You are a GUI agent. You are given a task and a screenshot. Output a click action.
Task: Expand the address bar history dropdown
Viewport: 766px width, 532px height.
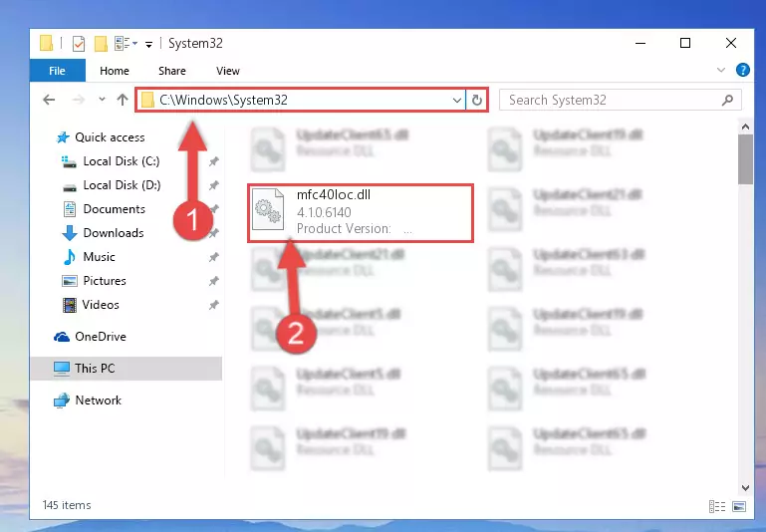[x=457, y=101]
